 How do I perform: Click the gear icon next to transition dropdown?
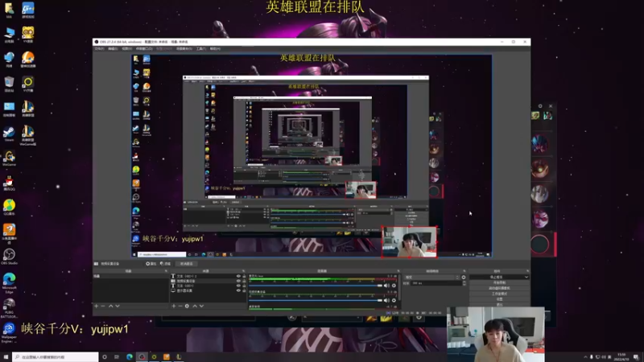pyautogui.click(x=464, y=277)
